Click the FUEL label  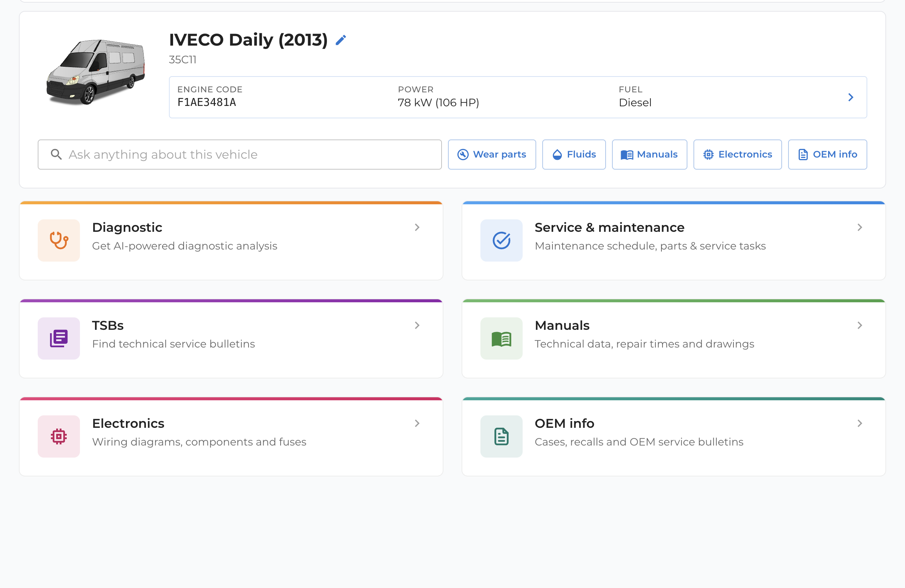(630, 89)
